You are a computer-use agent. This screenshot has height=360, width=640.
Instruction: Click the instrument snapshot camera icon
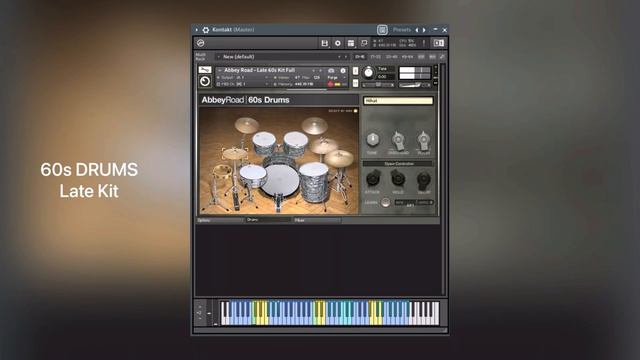[331, 71]
